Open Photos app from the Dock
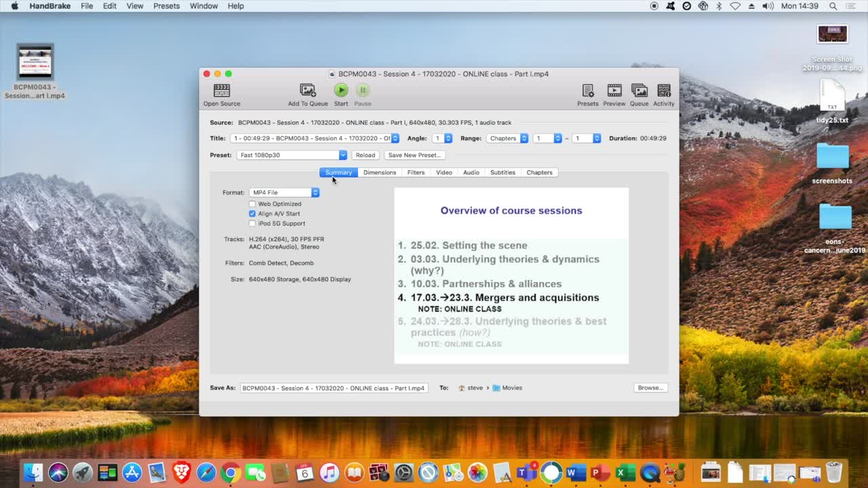868x488 pixels. coord(477,472)
